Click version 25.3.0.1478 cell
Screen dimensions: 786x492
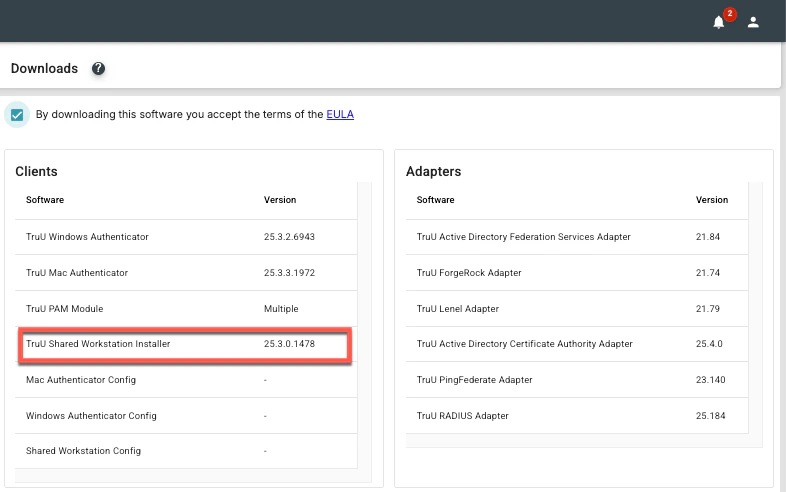[x=289, y=344]
